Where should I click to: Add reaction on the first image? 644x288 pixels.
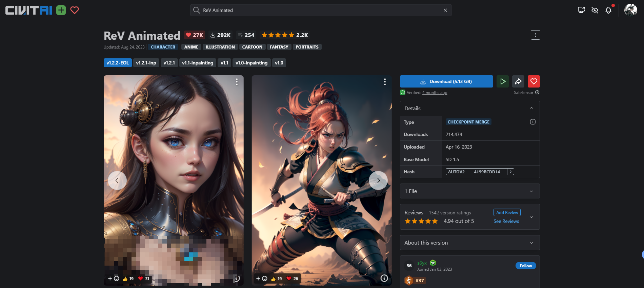(114, 279)
